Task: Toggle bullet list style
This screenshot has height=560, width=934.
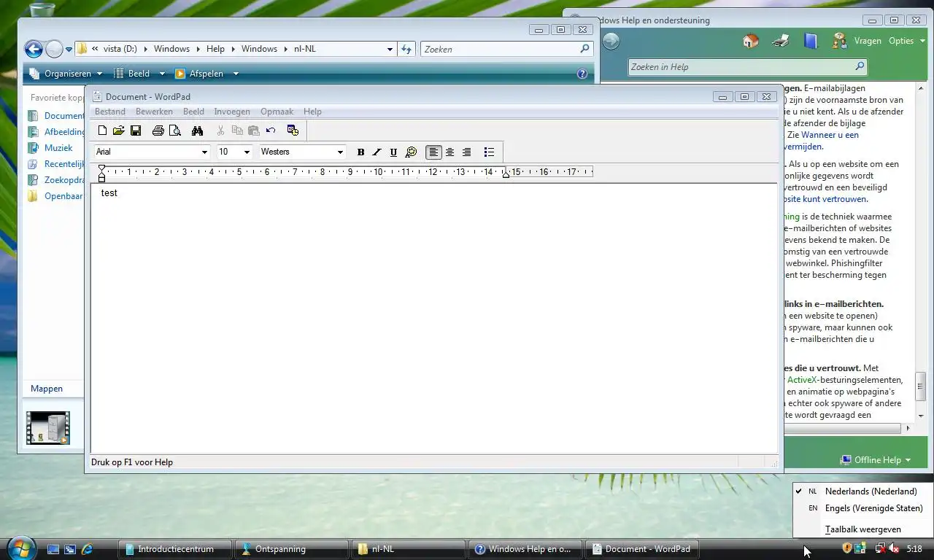Action: pos(489,152)
